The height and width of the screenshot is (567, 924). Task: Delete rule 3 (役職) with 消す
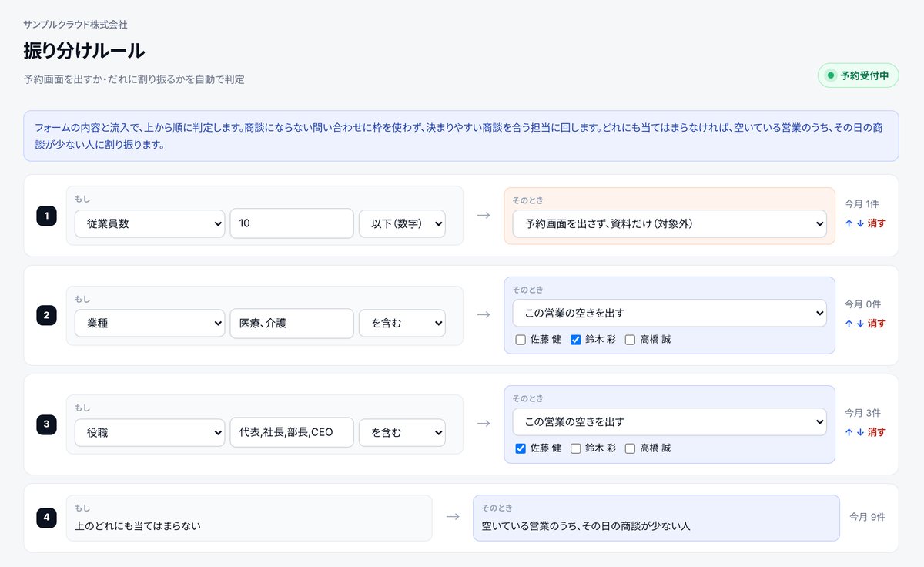(x=876, y=431)
